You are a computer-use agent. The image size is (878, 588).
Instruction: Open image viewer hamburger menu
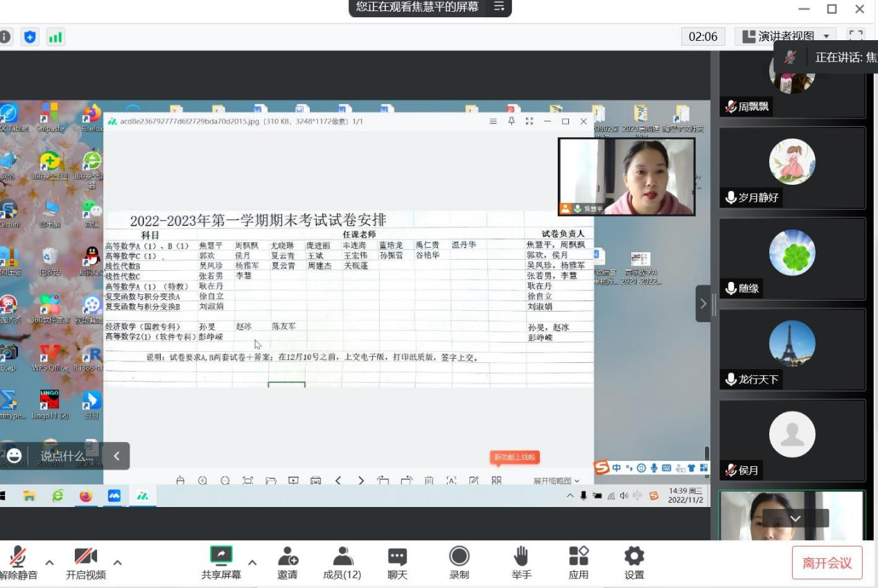[x=493, y=121]
